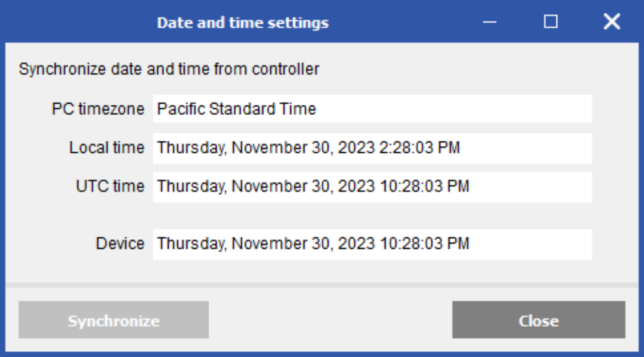Click the PC timezone field showing Pacific Standard Time

(x=372, y=109)
